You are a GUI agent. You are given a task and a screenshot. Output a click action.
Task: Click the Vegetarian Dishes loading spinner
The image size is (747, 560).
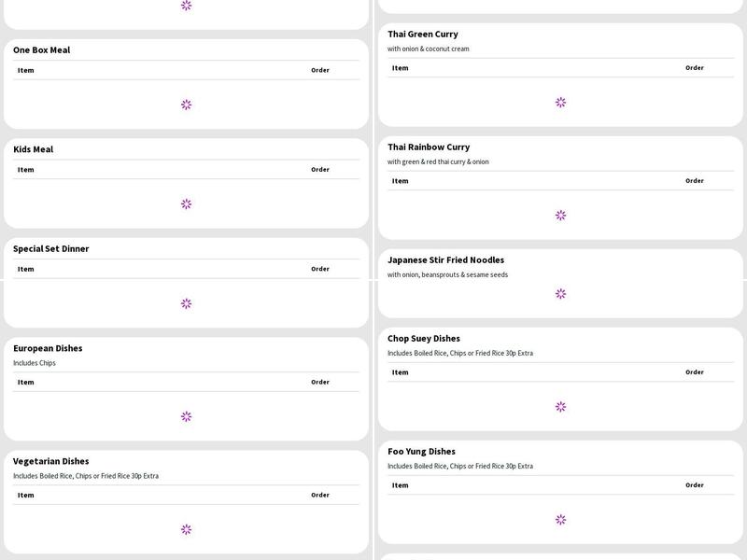pyautogui.click(x=186, y=529)
